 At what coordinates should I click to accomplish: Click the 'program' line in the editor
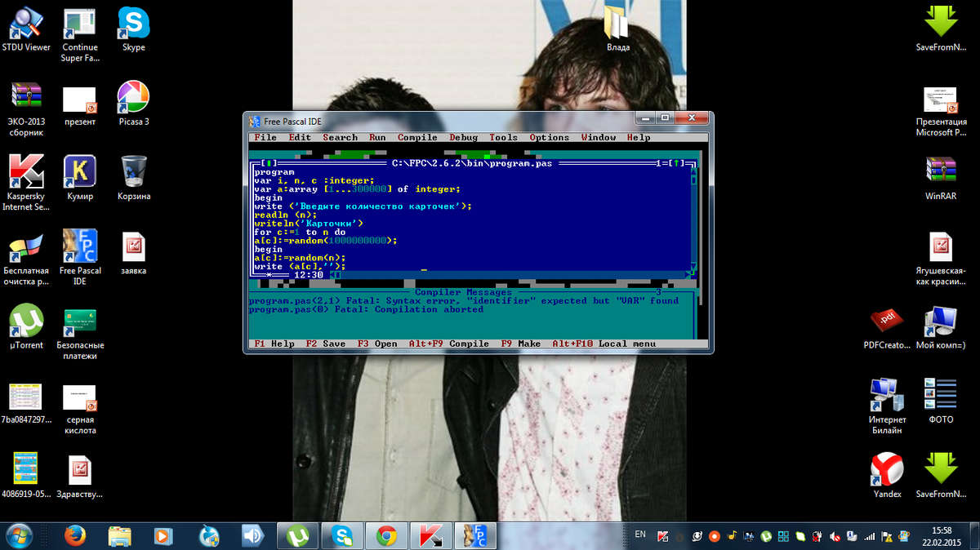[274, 172]
